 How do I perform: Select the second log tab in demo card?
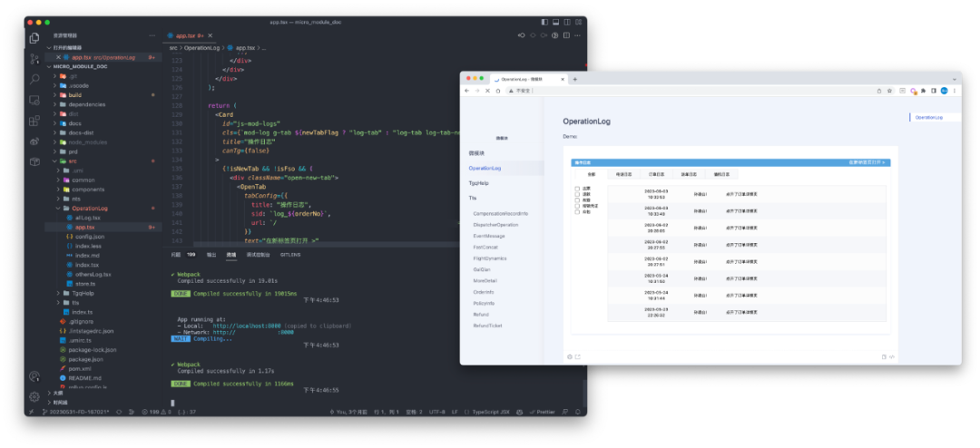623,174
